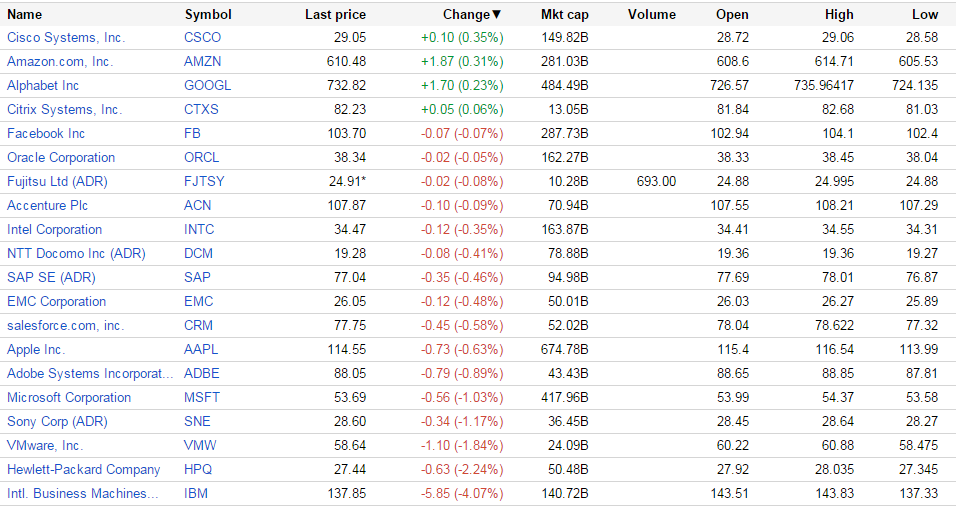Sort by the Symbol column header
Viewport: 956px width, 507px height.
(x=208, y=14)
